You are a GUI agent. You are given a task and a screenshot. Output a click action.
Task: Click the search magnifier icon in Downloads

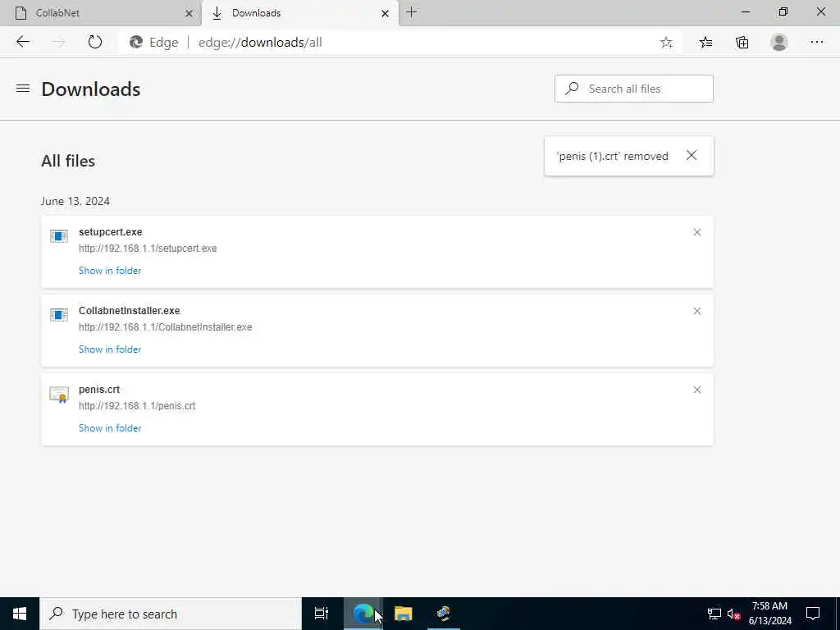pos(572,89)
